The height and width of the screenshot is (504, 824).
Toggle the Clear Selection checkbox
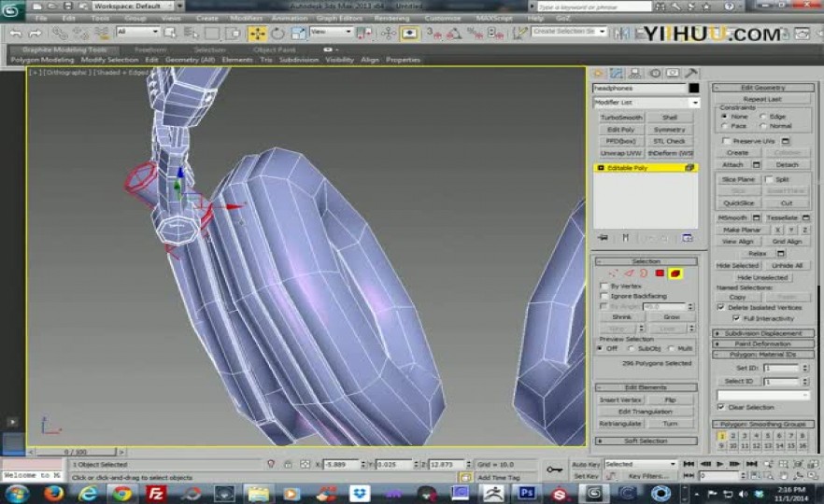click(x=721, y=407)
